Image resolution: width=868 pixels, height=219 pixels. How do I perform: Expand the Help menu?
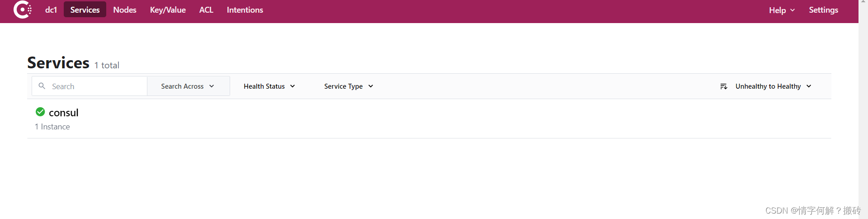click(x=782, y=10)
